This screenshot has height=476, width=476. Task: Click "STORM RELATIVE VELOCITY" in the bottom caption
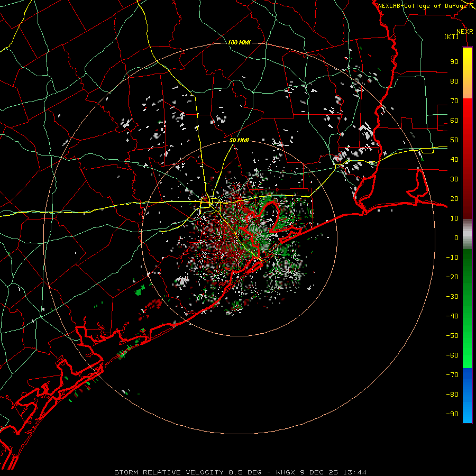point(169,472)
